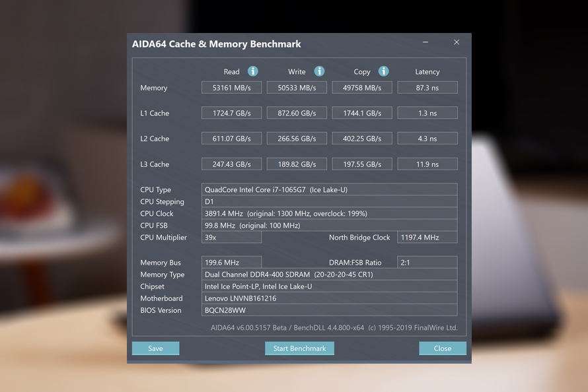Minimize the AIDA64 benchmark window
This screenshot has width=588, height=392.
(x=425, y=42)
